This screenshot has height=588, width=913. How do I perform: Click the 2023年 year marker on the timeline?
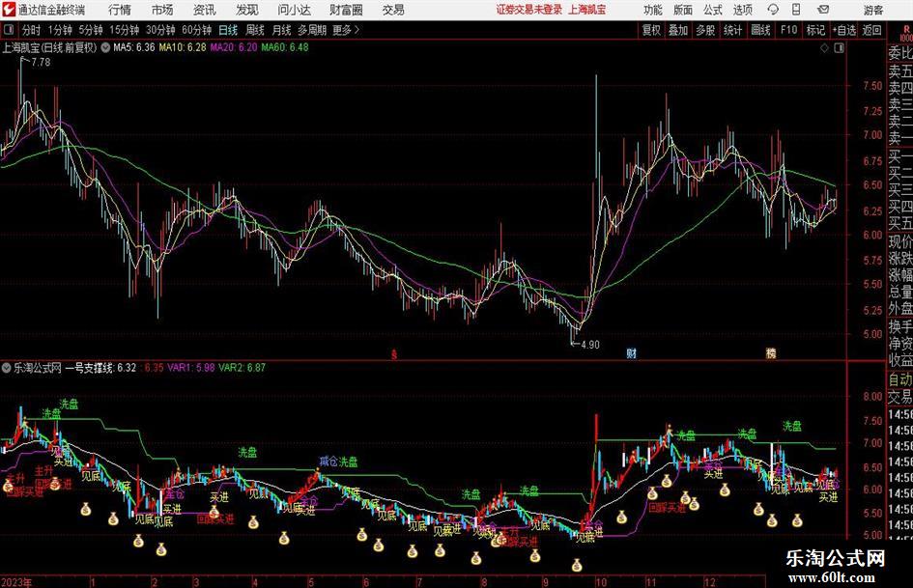[16, 582]
